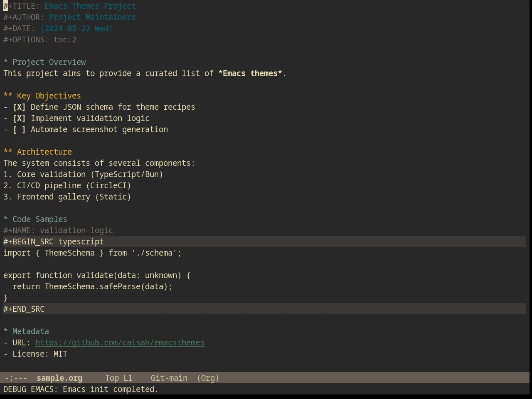Screen dimensions: 532x399
Task: Click the (Org) major mode indicator
Action: [x=208, y=378]
